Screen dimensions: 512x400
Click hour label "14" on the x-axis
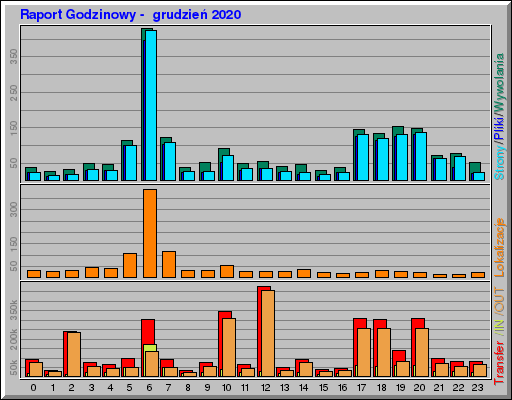pyautogui.click(x=303, y=388)
